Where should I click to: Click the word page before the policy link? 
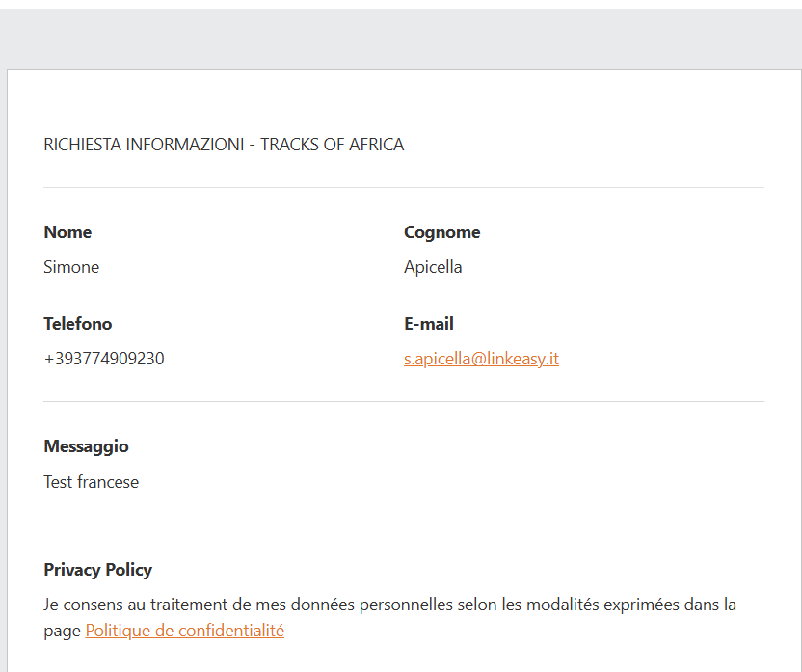pos(63,632)
